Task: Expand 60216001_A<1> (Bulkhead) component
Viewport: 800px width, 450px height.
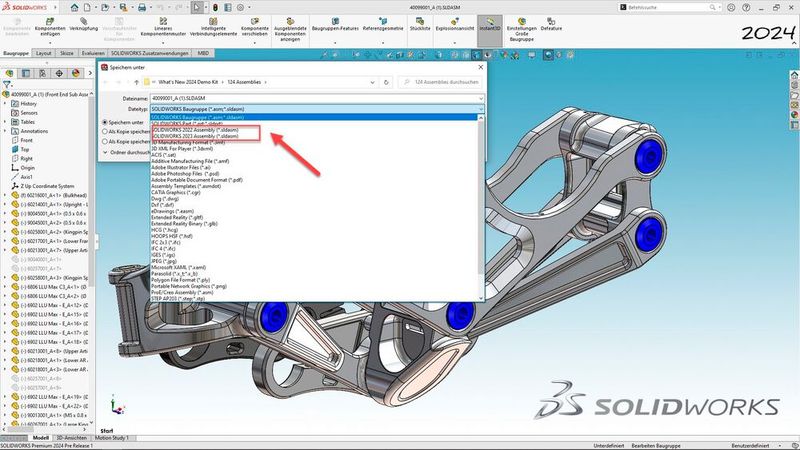Action: click(5, 195)
